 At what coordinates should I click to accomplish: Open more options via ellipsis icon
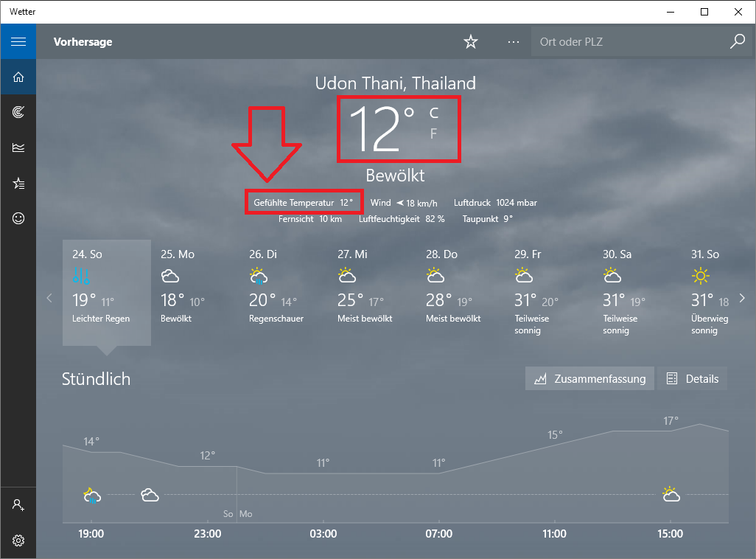(x=514, y=42)
